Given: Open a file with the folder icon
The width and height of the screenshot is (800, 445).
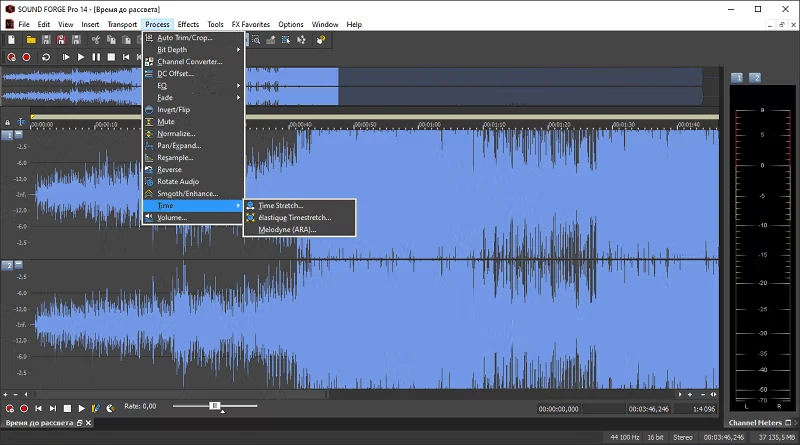Looking at the screenshot, I should coord(31,40).
